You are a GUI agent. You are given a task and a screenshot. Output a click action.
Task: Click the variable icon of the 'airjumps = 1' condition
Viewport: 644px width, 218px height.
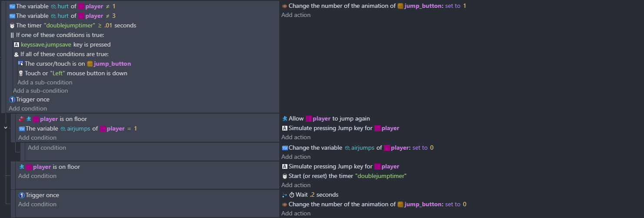[22, 129]
